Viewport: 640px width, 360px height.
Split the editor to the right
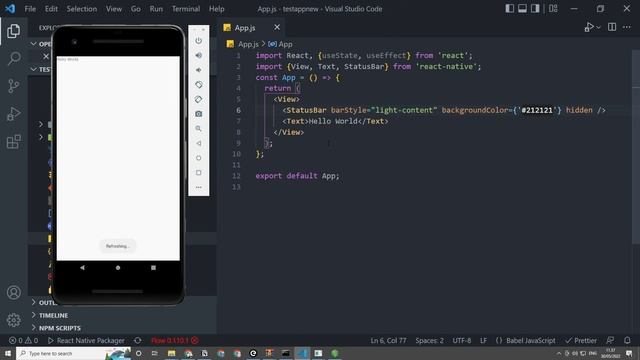coord(612,27)
